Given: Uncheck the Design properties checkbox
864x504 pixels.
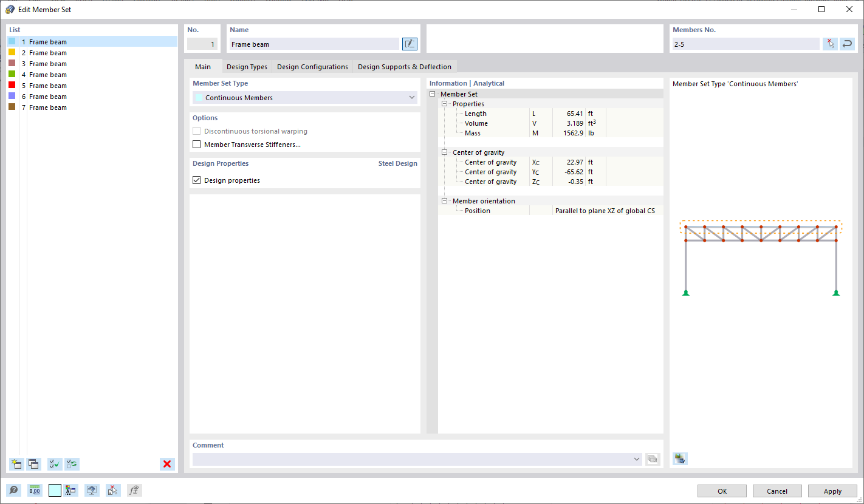Looking at the screenshot, I should 196,180.
